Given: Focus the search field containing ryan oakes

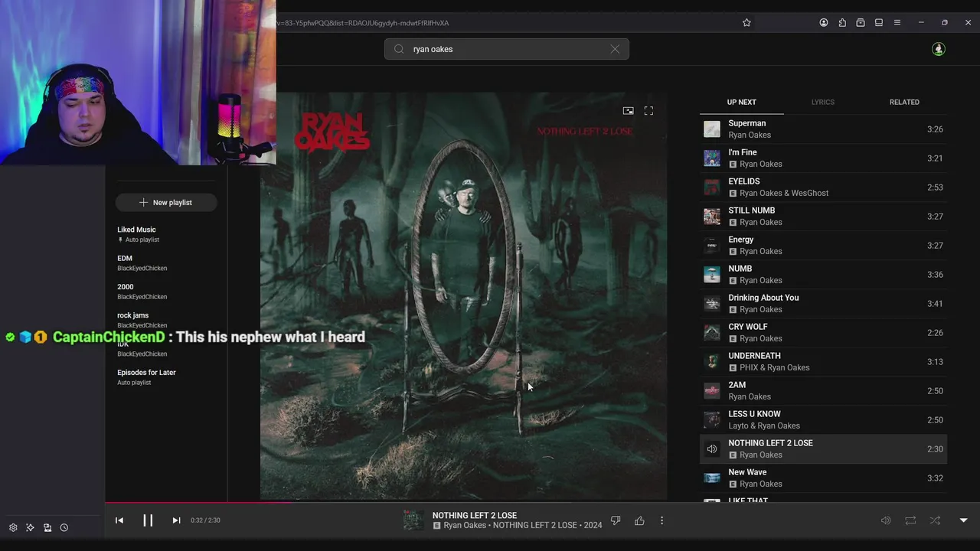Looking at the screenshot, I should (x=507, y=49).
